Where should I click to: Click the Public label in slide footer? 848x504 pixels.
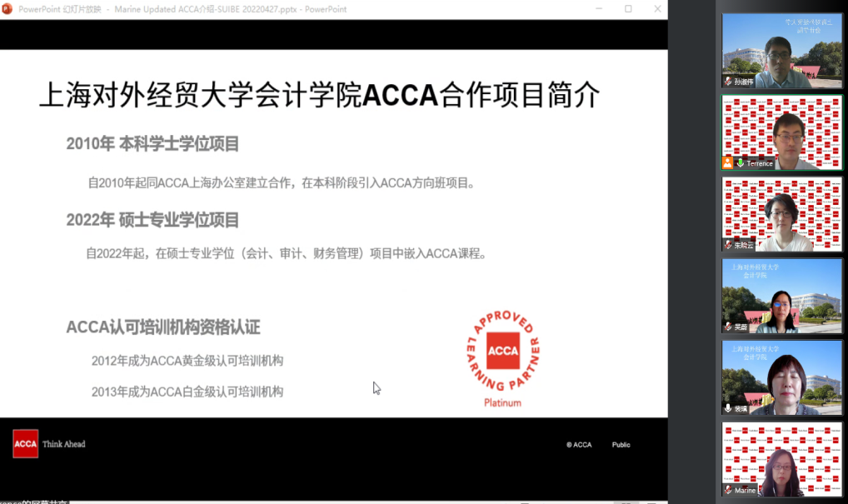621,445
